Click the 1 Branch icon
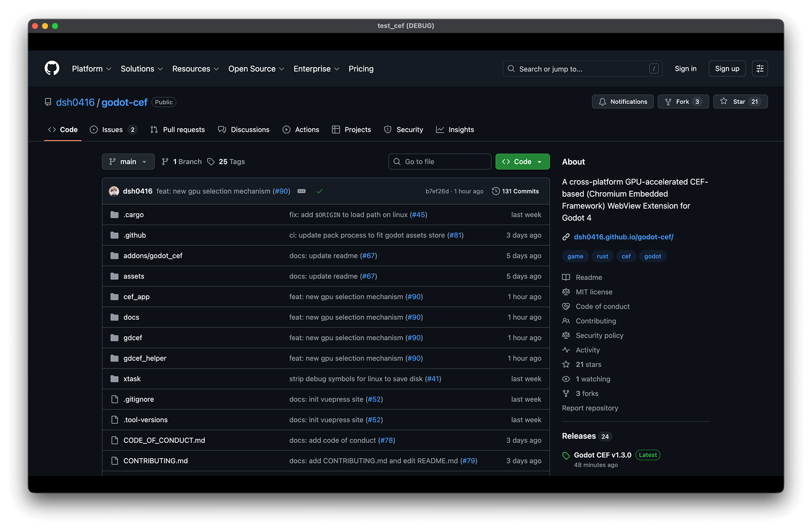812x530 pixels. click(x=165, y=162)
